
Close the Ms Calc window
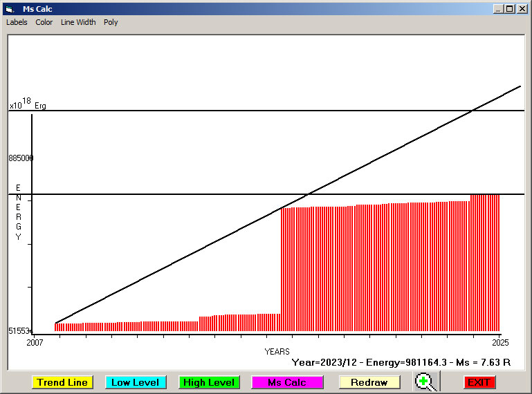522,9
